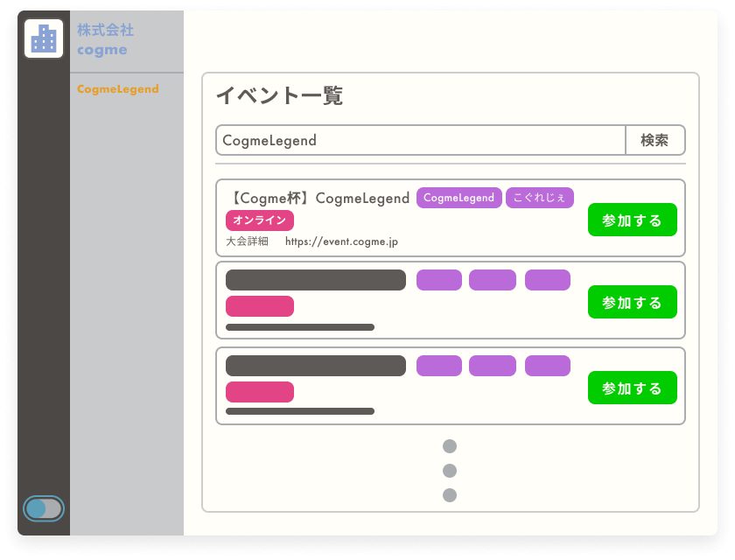Select the イベント一覧 heading
Image resolution: width=735 pixels, height=560 pixels.
[x=279, y=95]
